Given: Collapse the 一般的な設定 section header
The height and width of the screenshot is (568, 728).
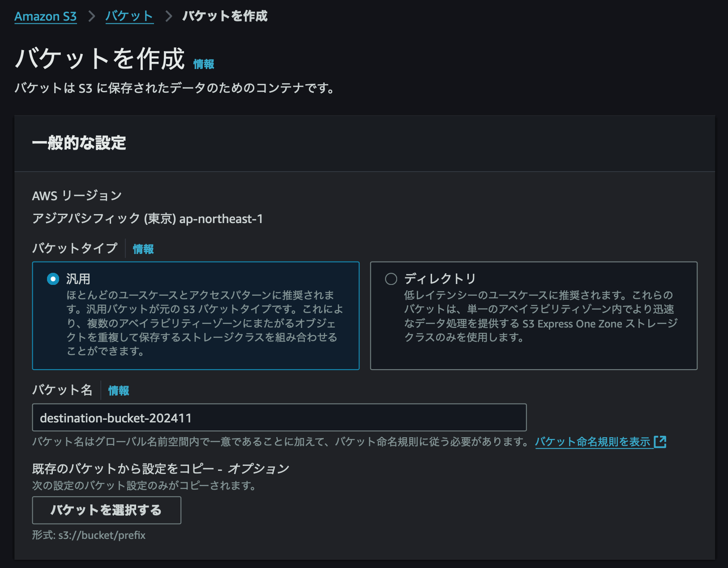Looking at the screenshot, I should (x=79, y=144).
